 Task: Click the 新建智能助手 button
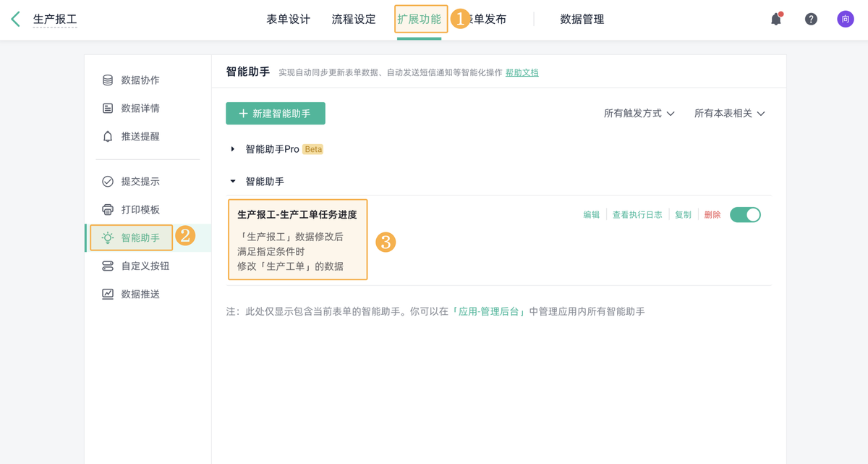275,114
